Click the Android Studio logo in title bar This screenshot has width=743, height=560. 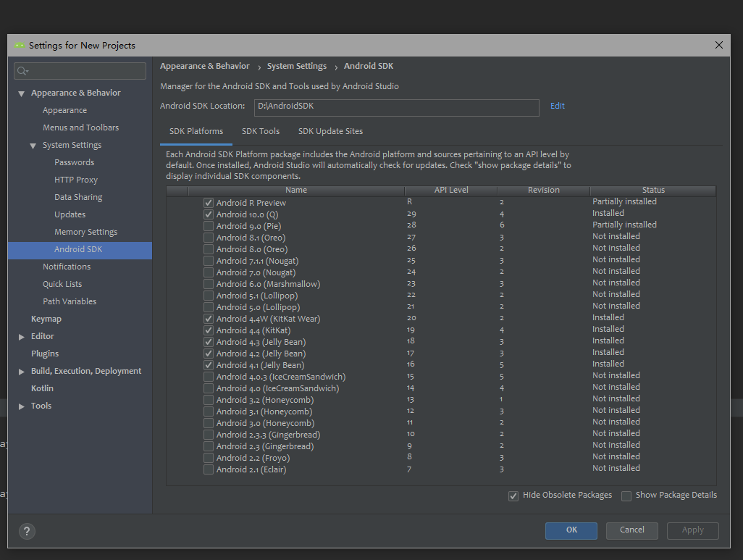pyautogui.click(x=19, y=46)
